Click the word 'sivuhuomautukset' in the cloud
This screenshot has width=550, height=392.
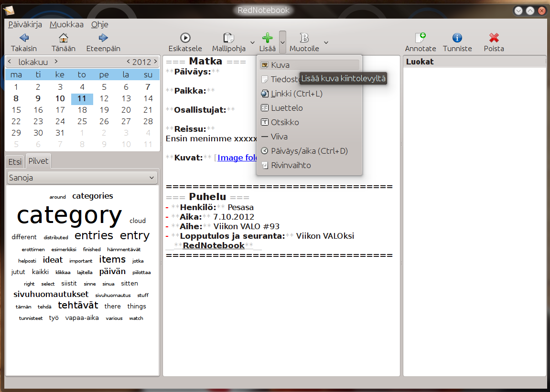[x=51, y=294]
